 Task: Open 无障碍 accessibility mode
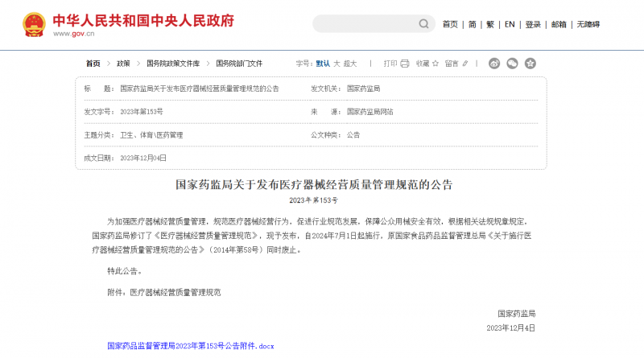pos(588,25)
